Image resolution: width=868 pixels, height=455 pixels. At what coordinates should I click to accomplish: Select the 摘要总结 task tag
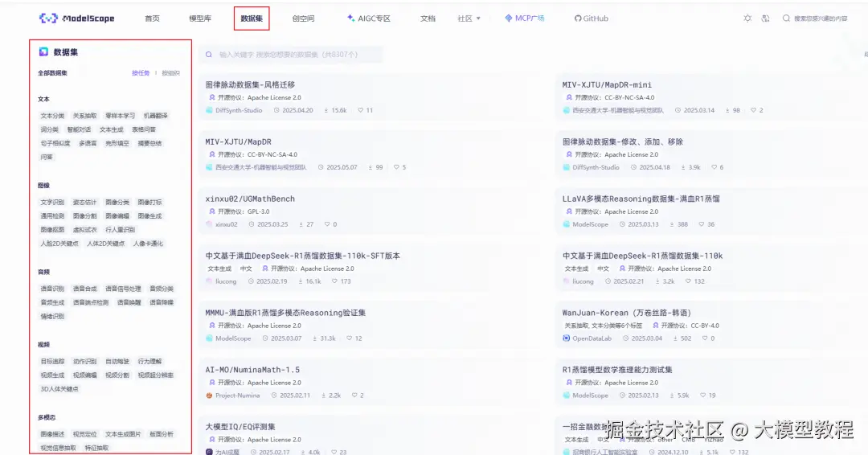149,143
